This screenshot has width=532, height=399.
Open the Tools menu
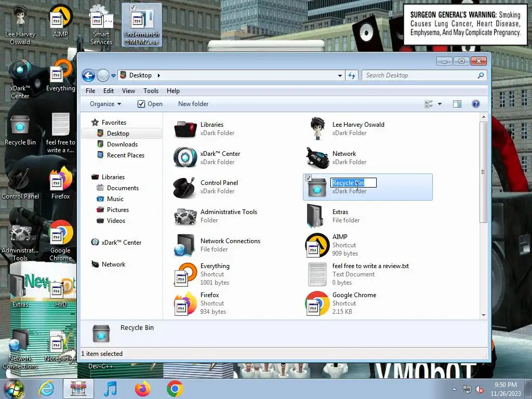click(x=151, y=91)
